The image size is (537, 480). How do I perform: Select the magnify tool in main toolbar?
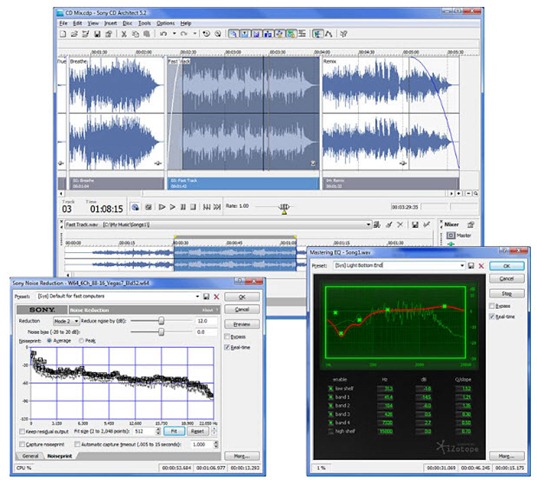pos(233,34)
